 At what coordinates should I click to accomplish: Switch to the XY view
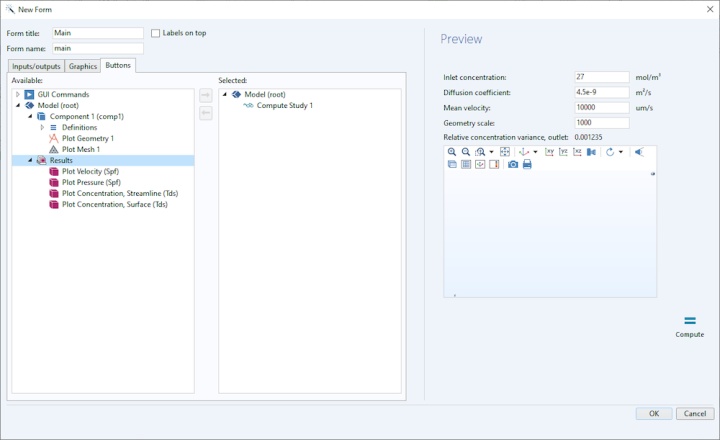point(549,152)
